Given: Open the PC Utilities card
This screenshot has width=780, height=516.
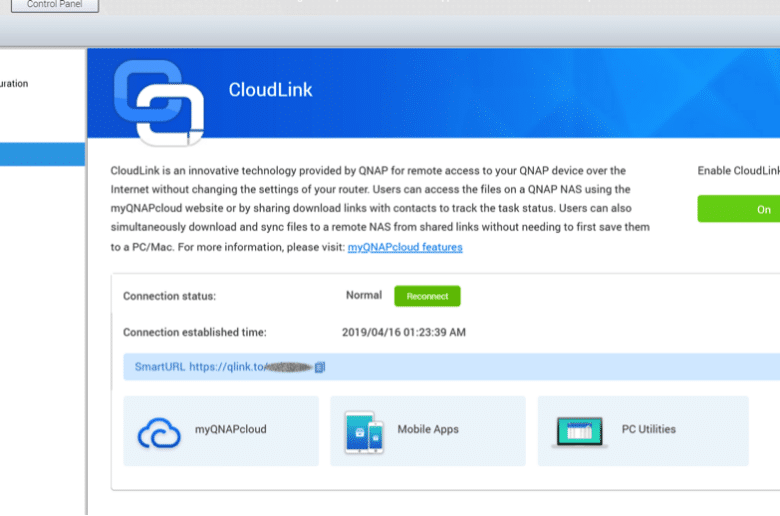Looking at the screenshot, I should 643,431.
